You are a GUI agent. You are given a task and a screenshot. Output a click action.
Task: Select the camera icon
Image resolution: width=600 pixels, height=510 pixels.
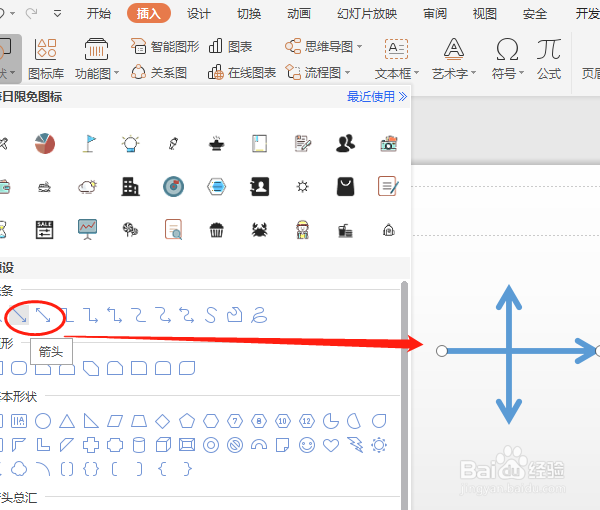389,143
